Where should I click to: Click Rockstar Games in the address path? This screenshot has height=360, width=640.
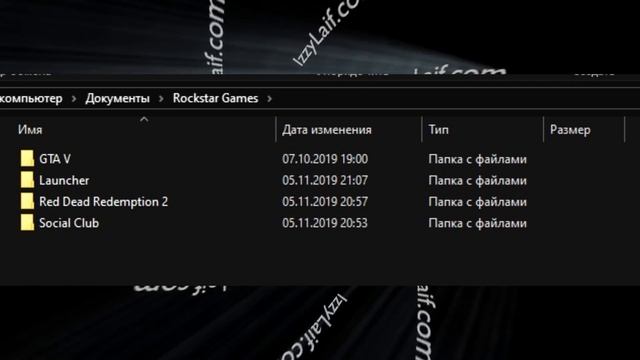(216, 98)
